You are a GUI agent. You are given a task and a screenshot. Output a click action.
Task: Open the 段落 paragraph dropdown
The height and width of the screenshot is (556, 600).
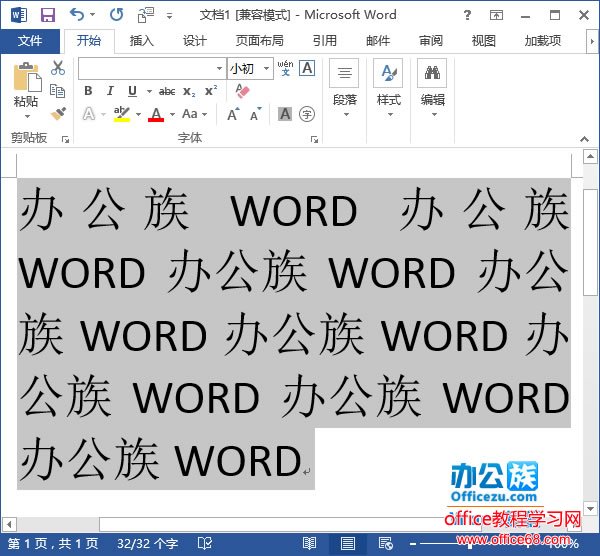[x=344, y=84]
